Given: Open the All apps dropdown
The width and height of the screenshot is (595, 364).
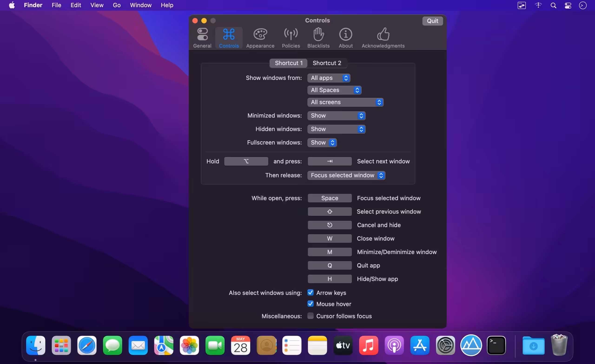Looking at the screenshot, I should pos(329,78).
